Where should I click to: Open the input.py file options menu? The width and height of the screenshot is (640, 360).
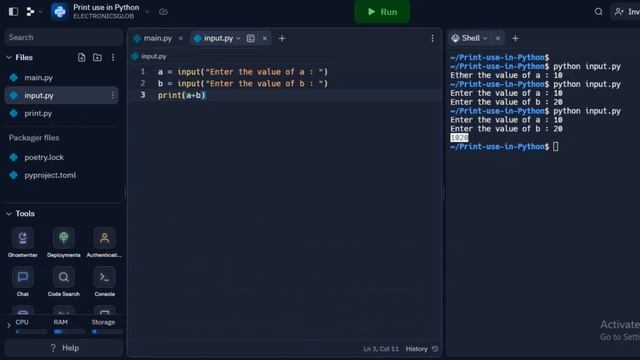(113, 95)
